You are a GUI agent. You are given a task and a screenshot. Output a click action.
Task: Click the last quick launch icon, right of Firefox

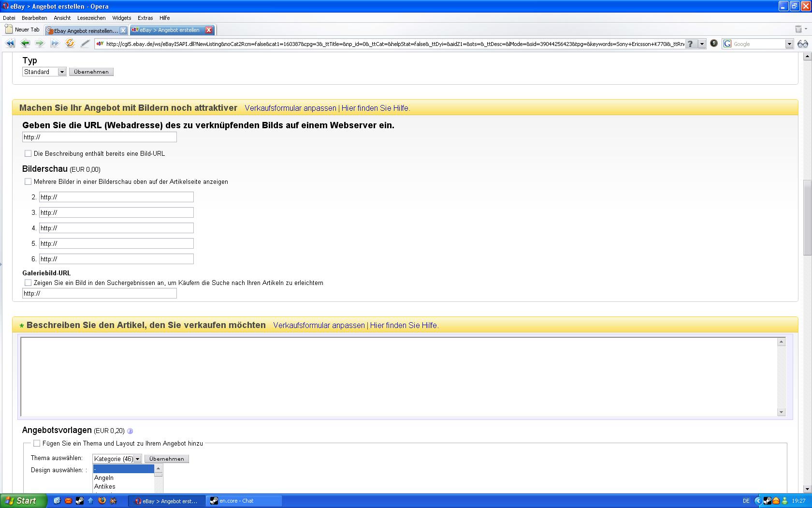pyautogui.click(x=114, y=501)
